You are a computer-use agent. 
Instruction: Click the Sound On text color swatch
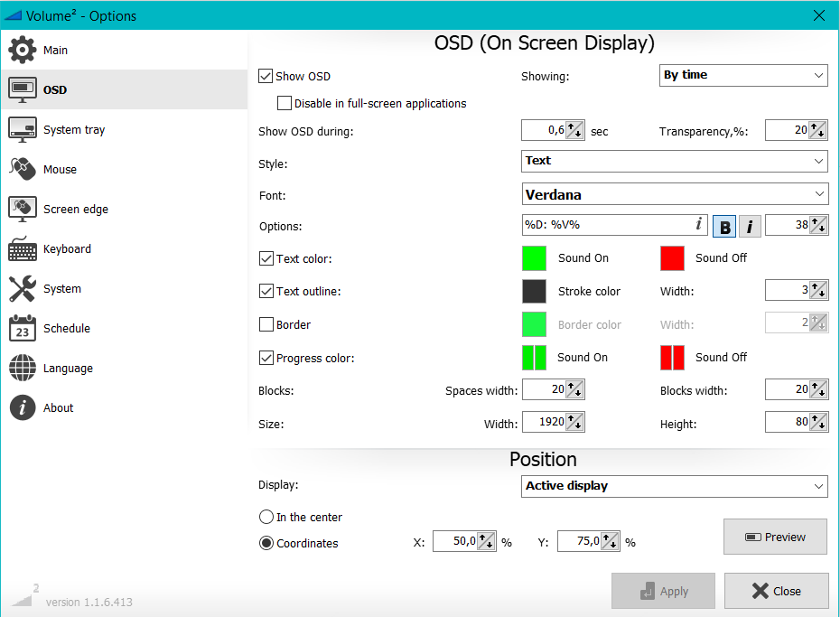(534, 257)
